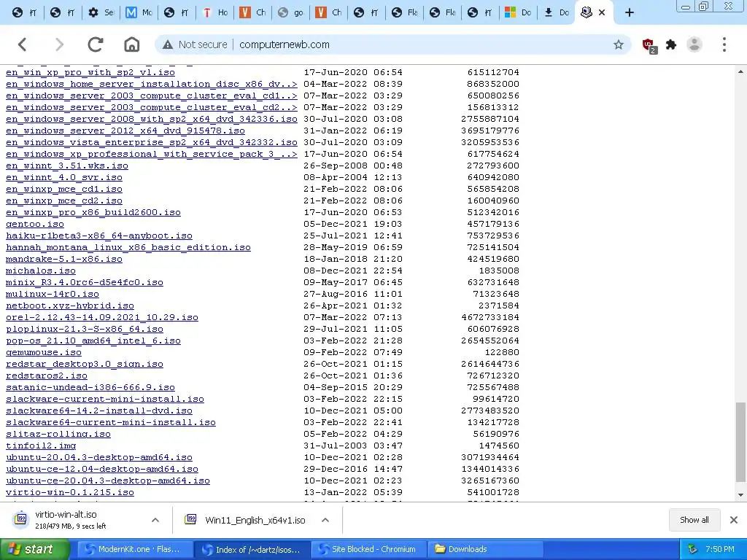This screenshot has height=560, width=747.
Task: Open haiku-r1beta3-x86_64-anyboot.iso link
Action: [99, 236]
